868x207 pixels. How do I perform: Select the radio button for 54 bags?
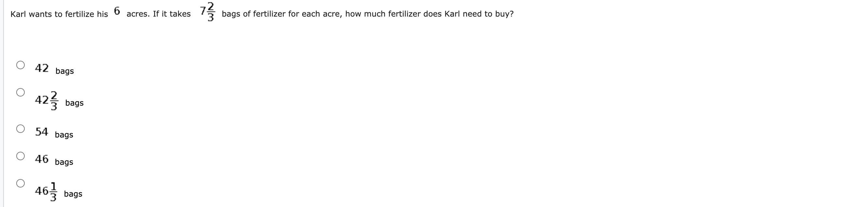click(x=20, y=129)
